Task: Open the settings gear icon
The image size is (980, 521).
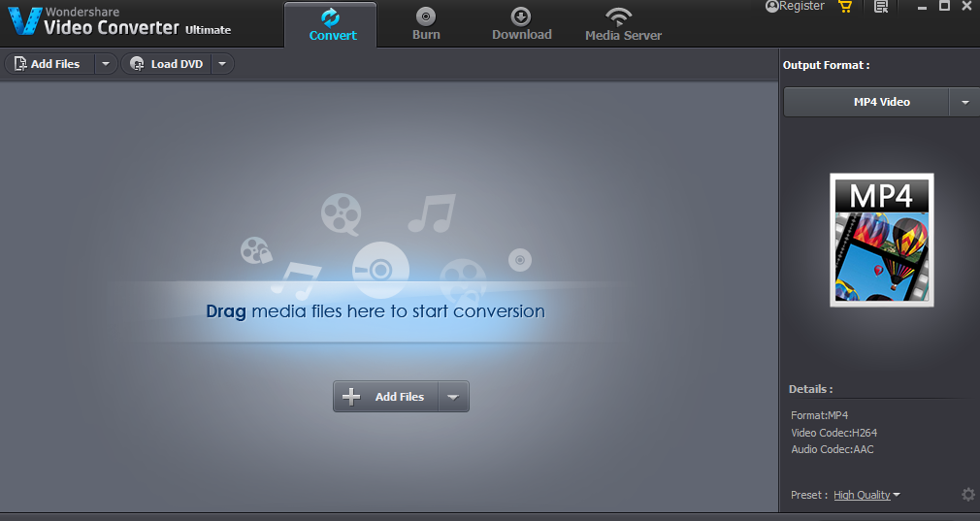Action: (x=968, y=495)
